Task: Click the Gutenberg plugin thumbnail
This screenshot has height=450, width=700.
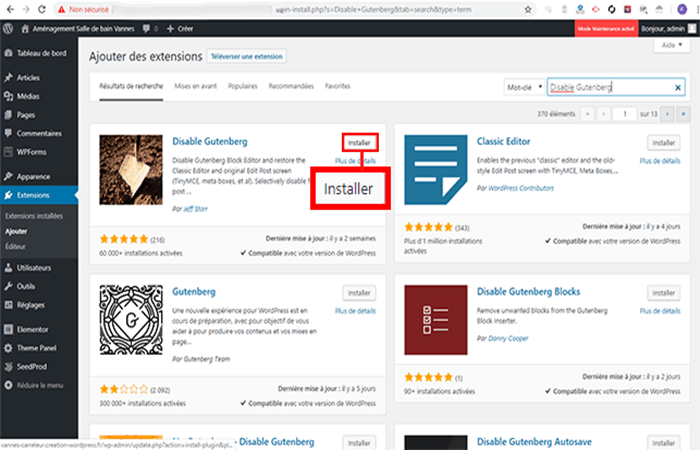Action: [131, 320]
